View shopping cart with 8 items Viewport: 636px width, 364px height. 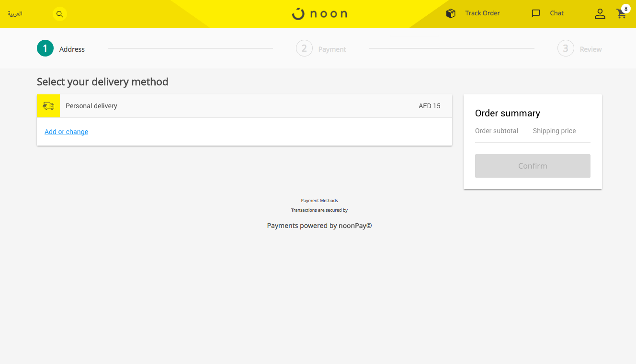[622, 12]
